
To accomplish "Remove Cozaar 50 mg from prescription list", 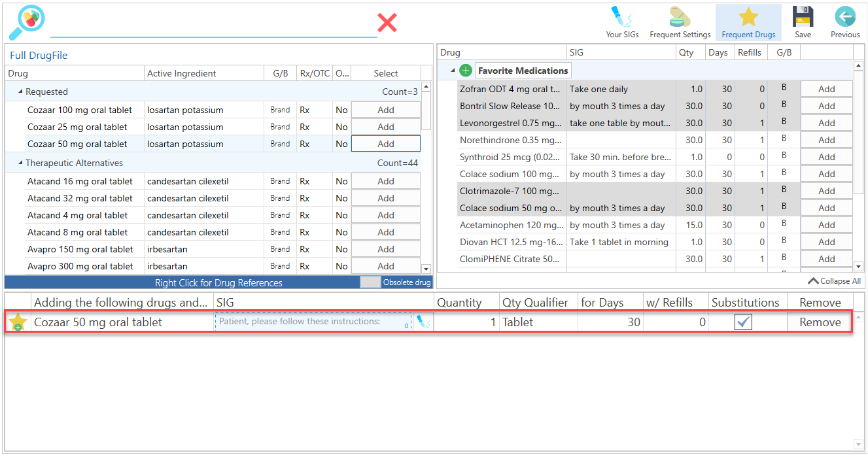I will click(x=820, y=322).
